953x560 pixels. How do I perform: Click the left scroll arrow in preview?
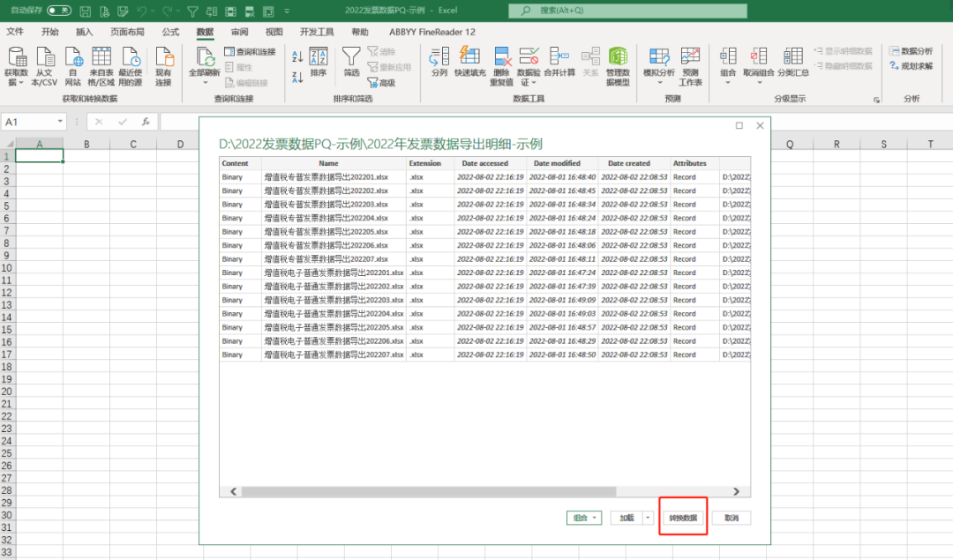tap(233, 491)
